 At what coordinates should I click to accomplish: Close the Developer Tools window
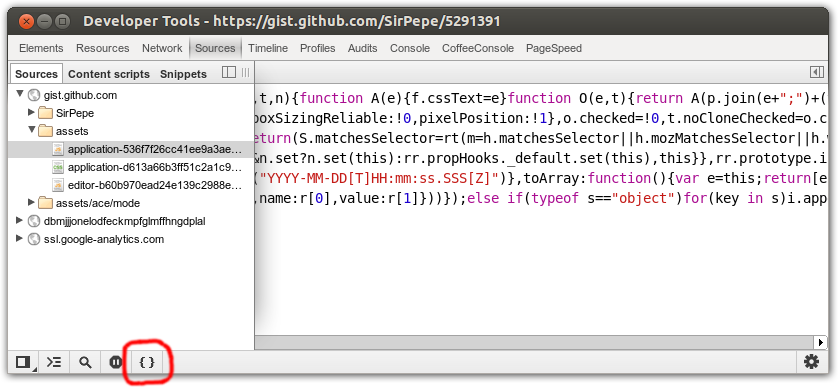click(26, 21)
